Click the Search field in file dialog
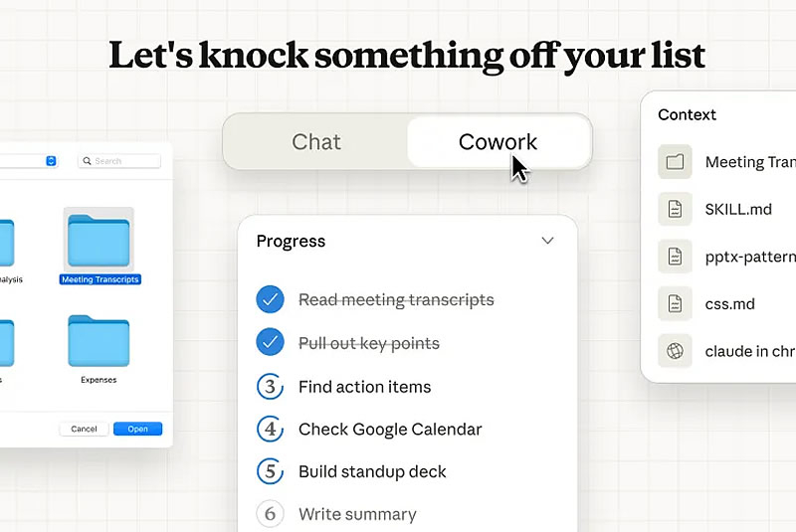796x532 pixels. tap(119, 160)
